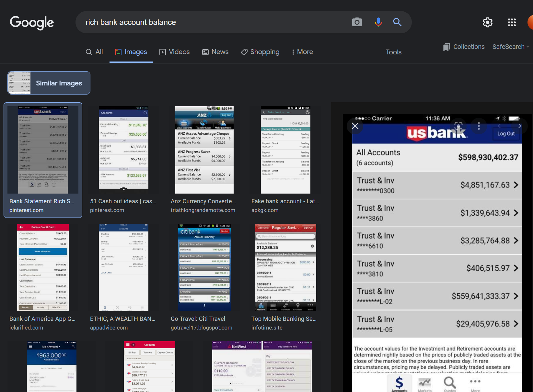Open the ETHIC wealth bank image thumbnail
Screen dimensions: 533x392
(x=123, y=267)
